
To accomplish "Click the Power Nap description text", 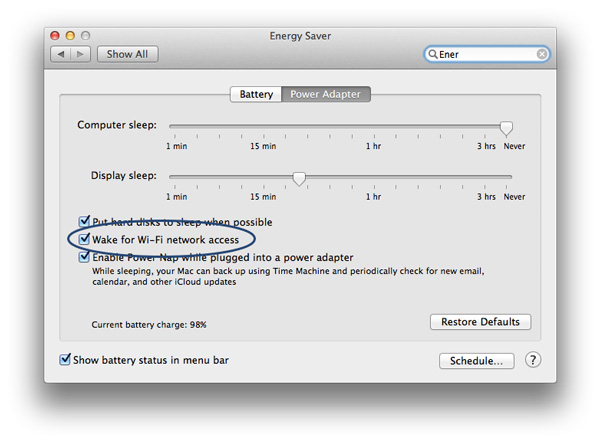I will [288, 277].
